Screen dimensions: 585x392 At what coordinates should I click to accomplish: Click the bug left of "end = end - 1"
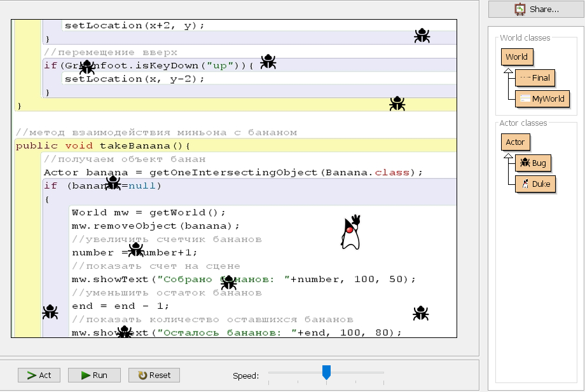50,312
